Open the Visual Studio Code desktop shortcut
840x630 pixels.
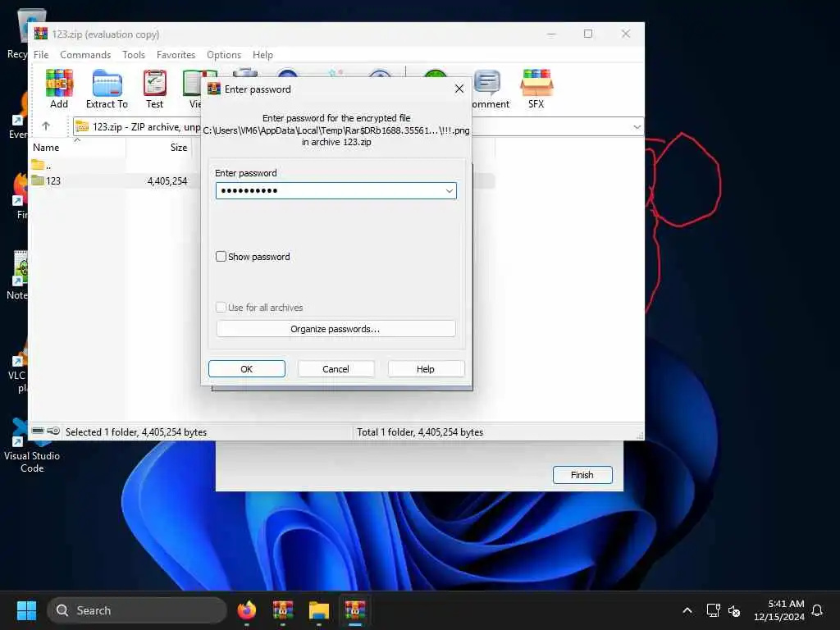[31, 445]
